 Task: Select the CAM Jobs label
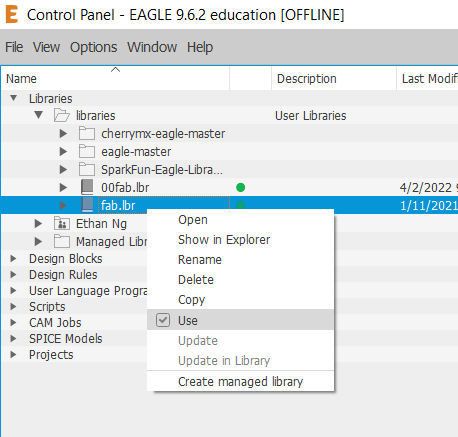coord(55,323)
